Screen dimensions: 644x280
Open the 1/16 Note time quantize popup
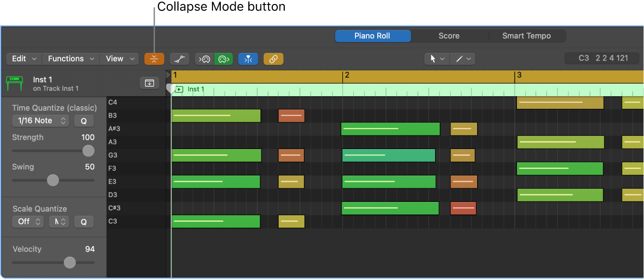click(x=41, y=121)
